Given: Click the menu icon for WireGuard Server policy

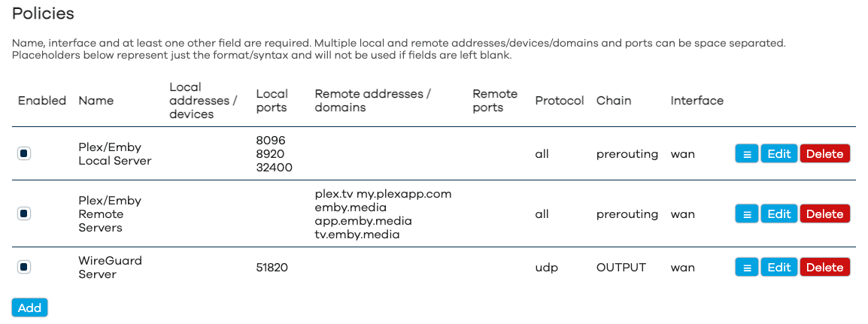Looking at the screenshot, I should [747, 268].
